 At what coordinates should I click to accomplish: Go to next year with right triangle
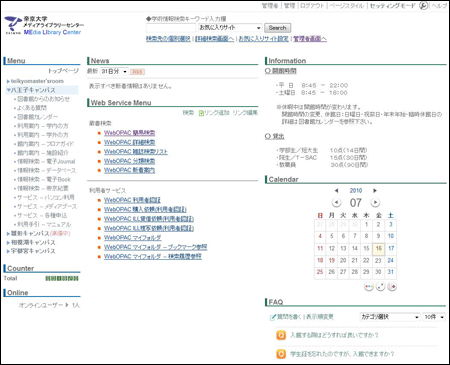pyautogui.click(x=375, y=191)
